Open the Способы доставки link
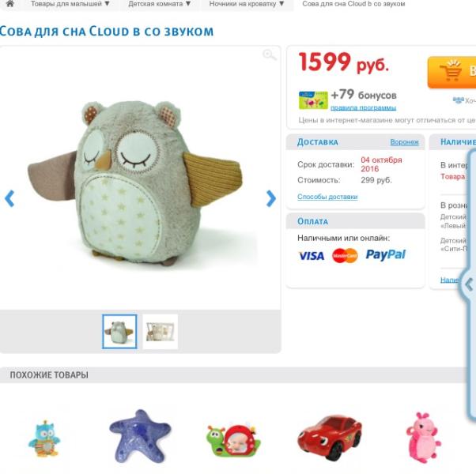476x474 pixels. (x=327, y=197)
